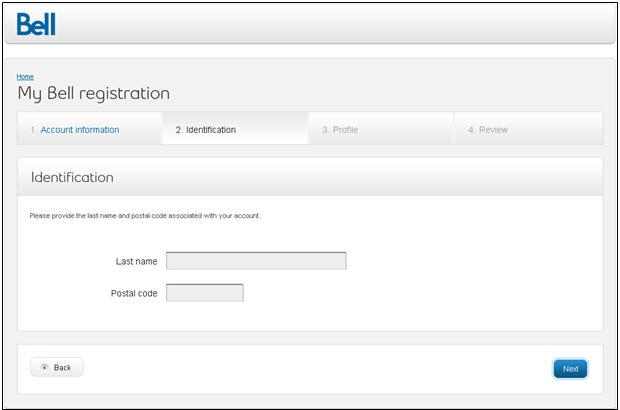
Task: Focus the Postal code input field
Action: [x=205, y=293]
